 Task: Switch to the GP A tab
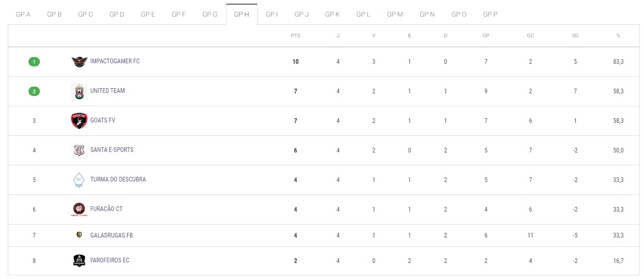click(x=23, y=15)
